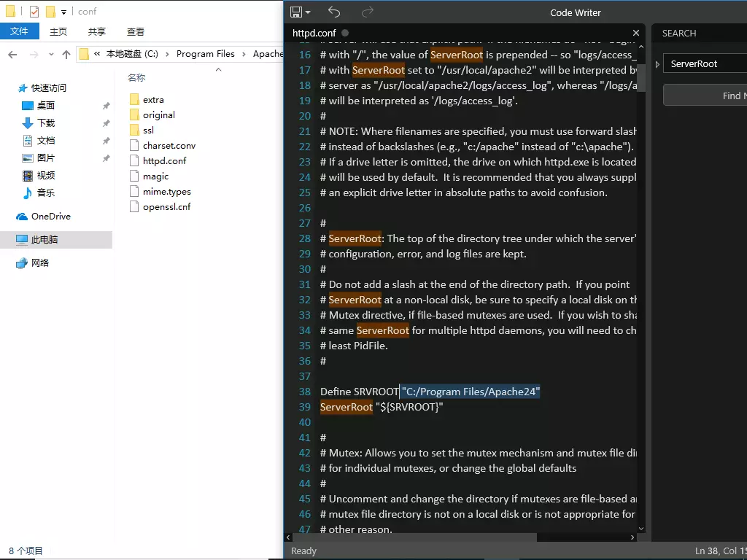
Task: Click Program Files in the address bar
Action: (x=205, y=54)
